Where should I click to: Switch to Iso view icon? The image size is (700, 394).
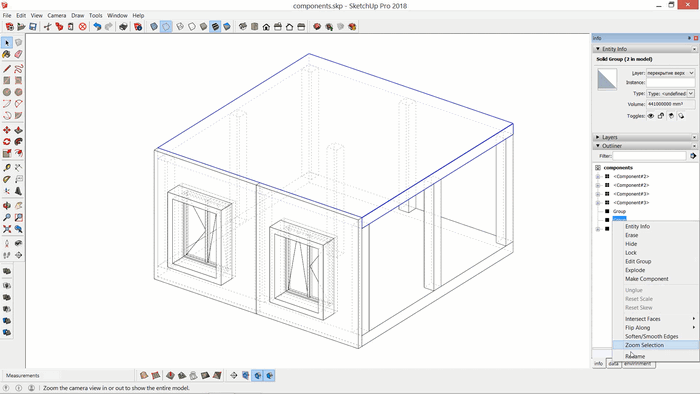[243, 27]
